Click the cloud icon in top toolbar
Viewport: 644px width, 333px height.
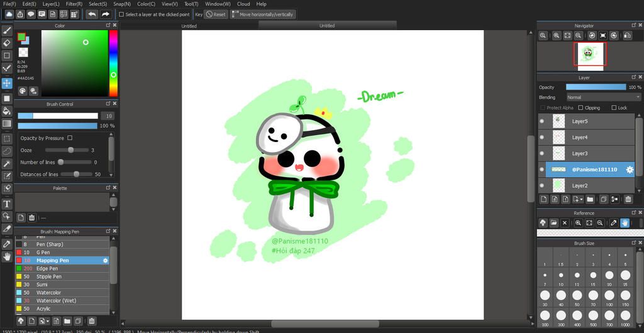coord(9,14)
